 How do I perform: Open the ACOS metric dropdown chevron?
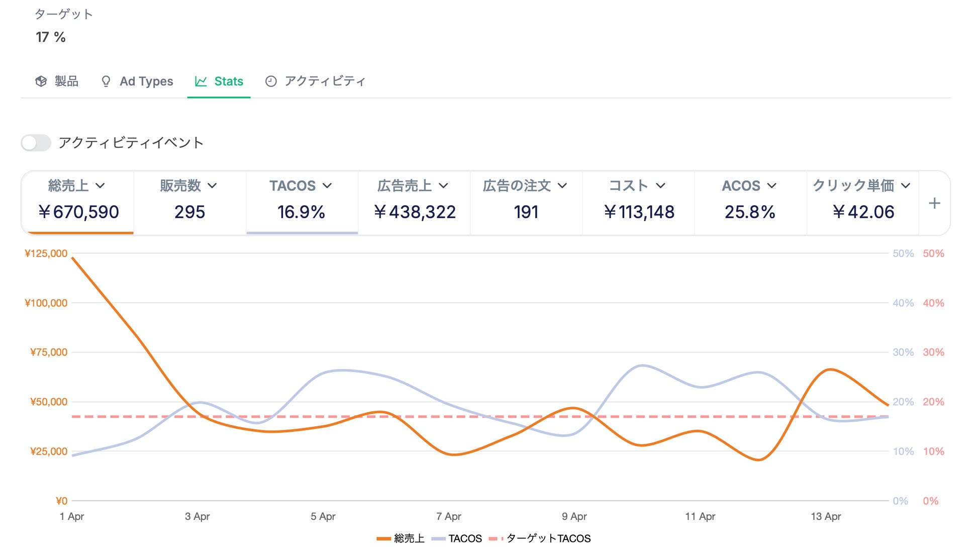772,186
